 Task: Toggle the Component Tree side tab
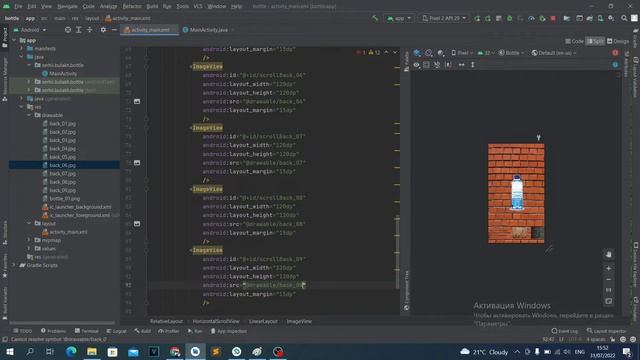407,291
